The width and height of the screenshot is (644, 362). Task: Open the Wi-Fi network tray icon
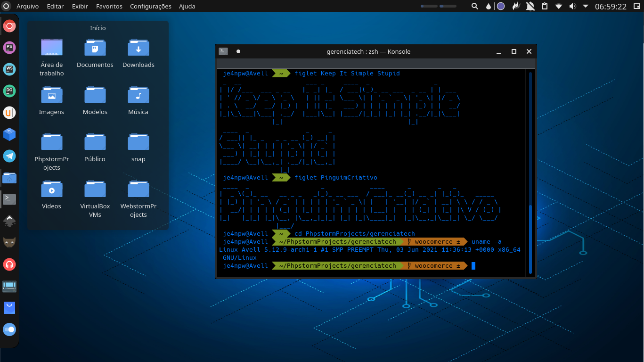coord(559,6)
